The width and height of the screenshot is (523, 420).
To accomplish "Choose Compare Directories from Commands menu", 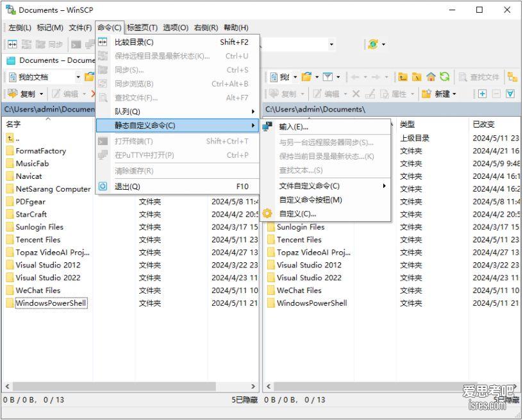I will point(178,42).
